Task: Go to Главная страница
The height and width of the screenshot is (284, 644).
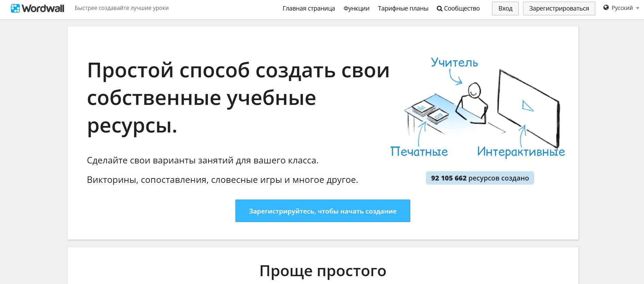Action: (x=309, y=9)
